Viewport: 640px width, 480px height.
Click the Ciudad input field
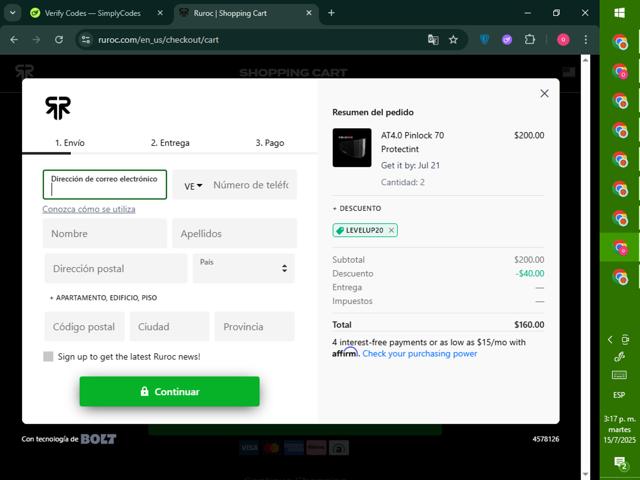pyautogui.click(x=169, y=327)
